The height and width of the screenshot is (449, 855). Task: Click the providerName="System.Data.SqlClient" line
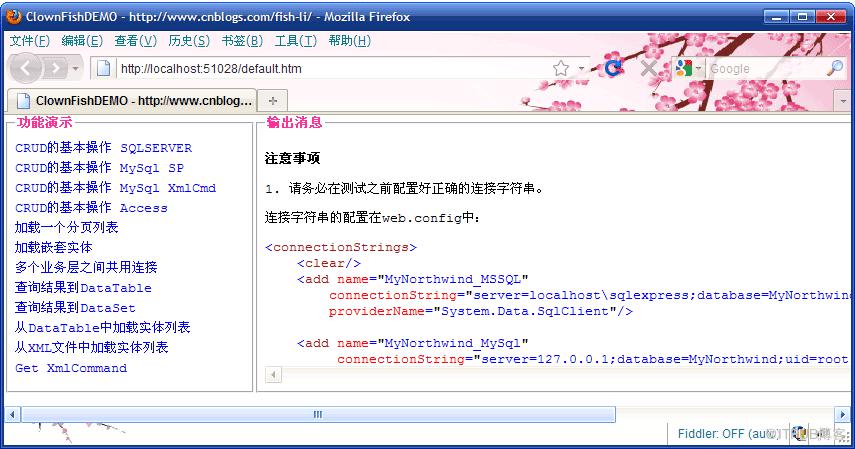(480, 312)
